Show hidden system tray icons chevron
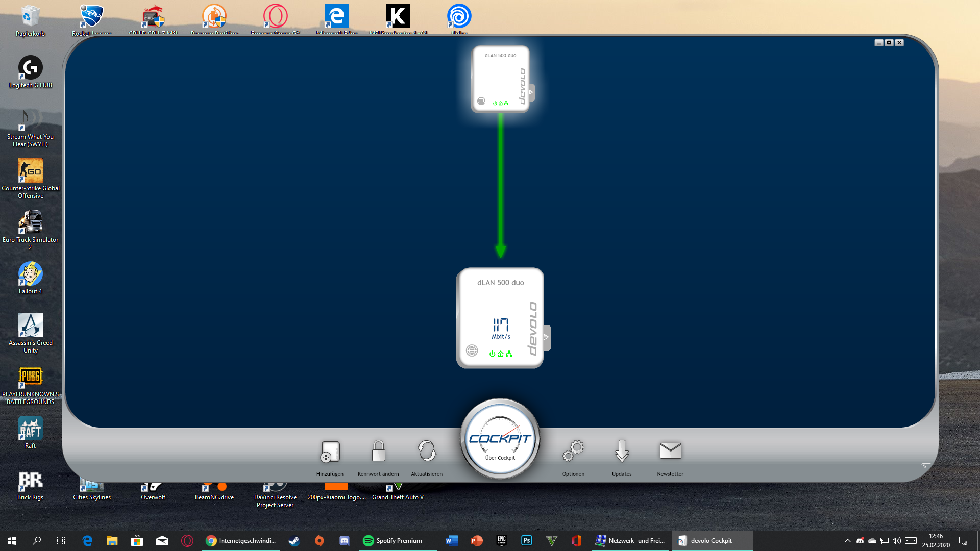This screenshot has width=980, height=551. [x=847, y=541]
